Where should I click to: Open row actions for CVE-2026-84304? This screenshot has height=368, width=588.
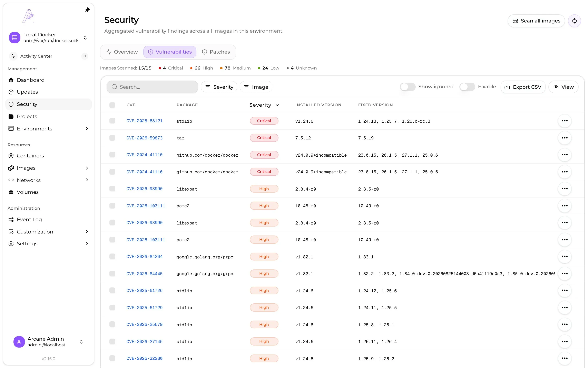tap(565, 257)
